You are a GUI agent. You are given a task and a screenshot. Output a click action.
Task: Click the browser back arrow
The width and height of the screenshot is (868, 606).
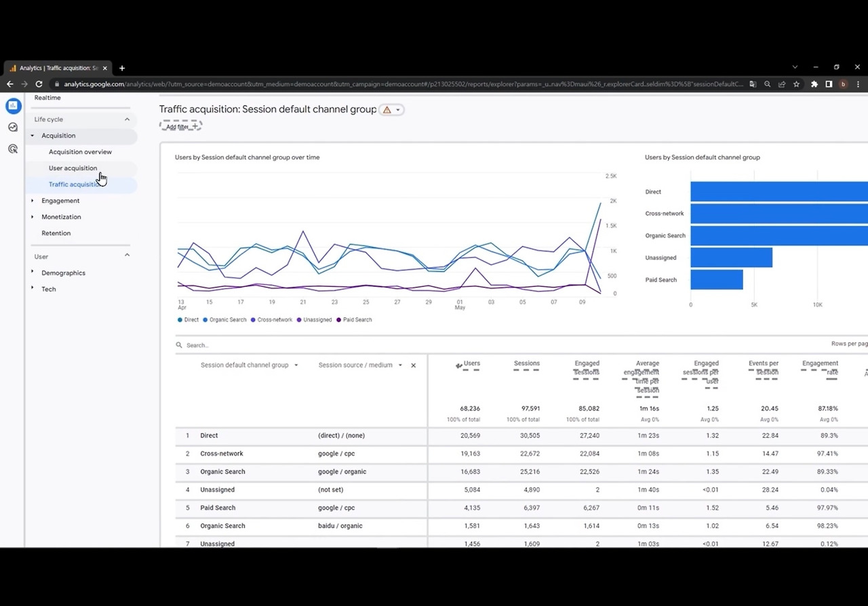9,84
